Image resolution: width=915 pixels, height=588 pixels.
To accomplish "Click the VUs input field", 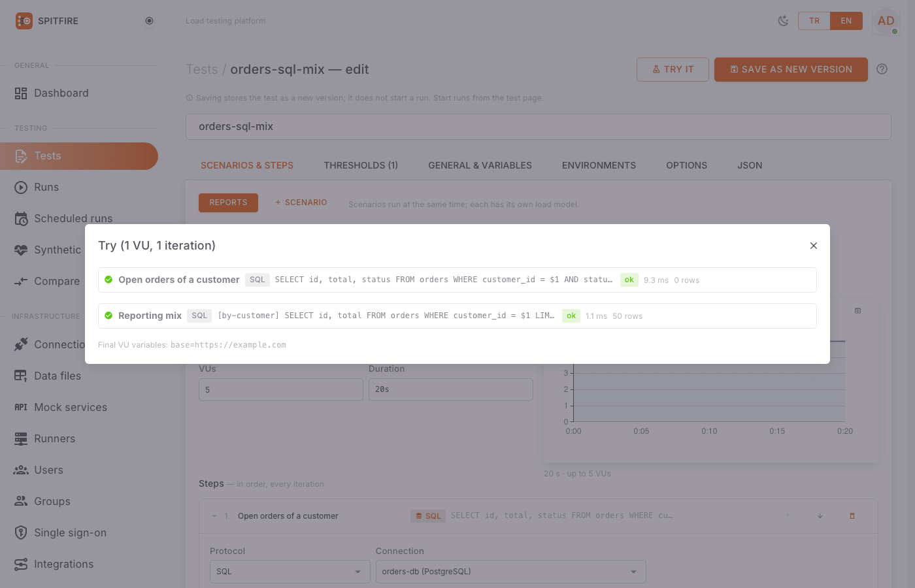I will click(x=281, y=389).
